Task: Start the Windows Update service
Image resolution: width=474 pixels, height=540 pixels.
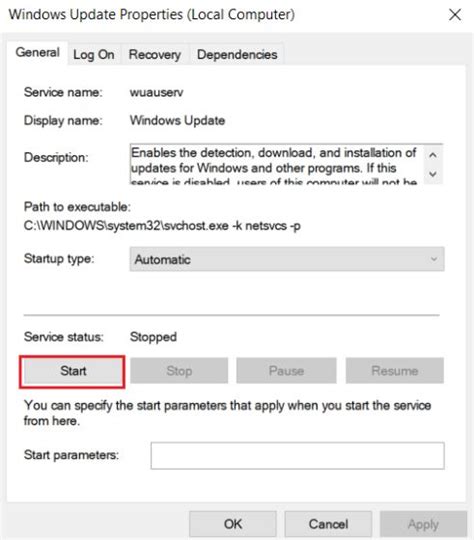Action: coord(72,371)
